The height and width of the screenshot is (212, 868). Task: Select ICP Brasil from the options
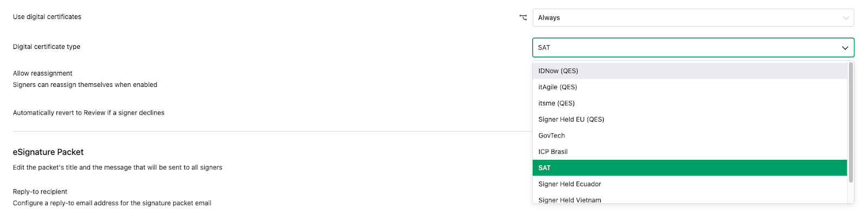pyautogui.click(x=690, y=152)
